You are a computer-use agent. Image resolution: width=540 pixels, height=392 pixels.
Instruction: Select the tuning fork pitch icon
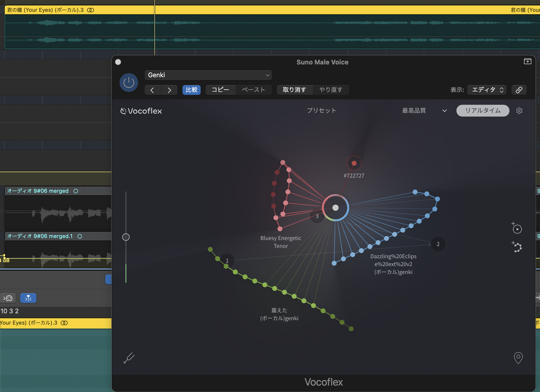click(129, 358)
